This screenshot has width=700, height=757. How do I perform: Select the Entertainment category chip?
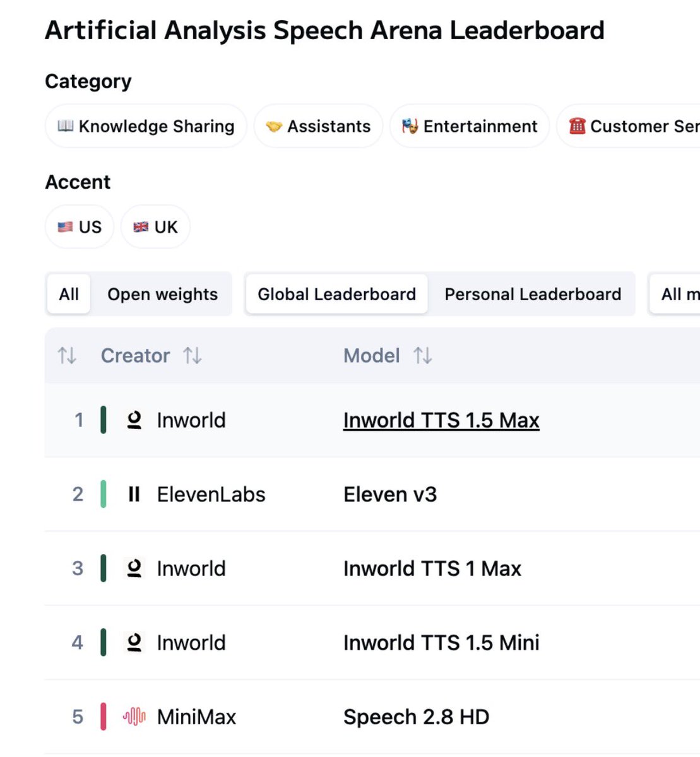pos(470,126)
